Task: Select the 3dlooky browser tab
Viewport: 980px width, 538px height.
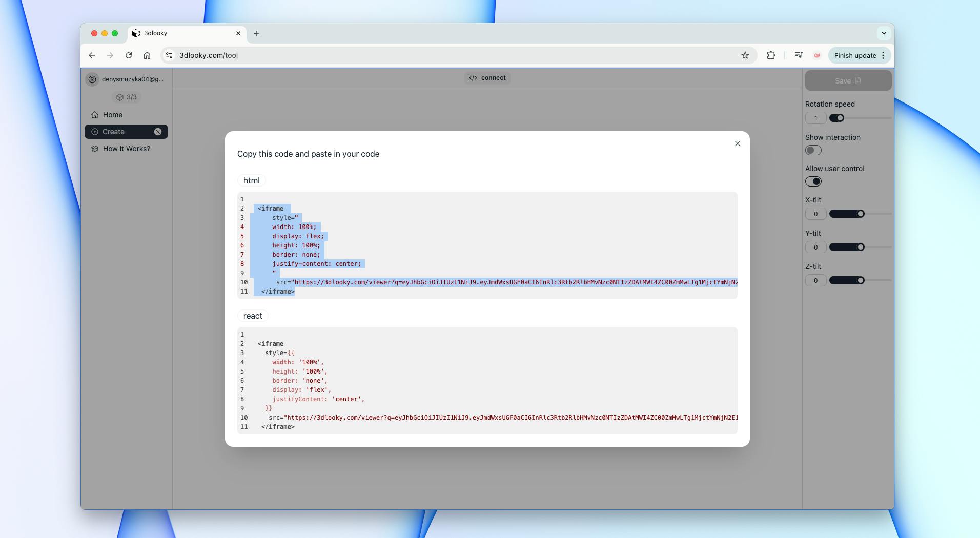Action: click(187, 33)
